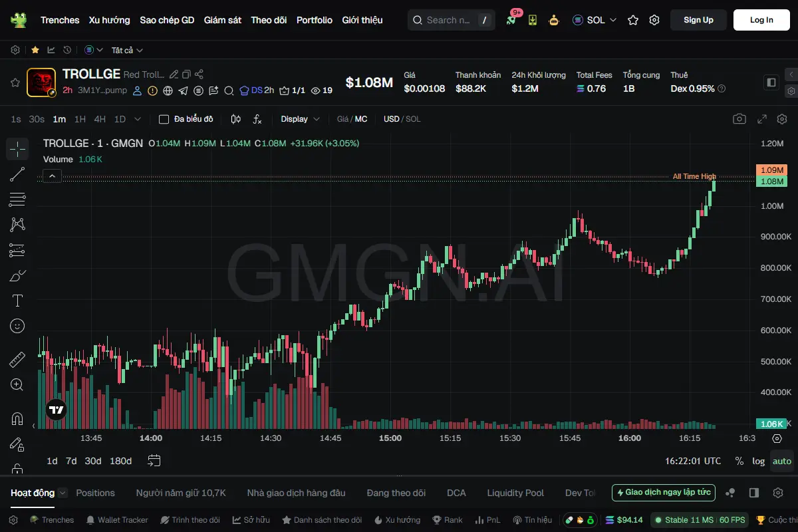Select the pattern drawing tool
Screen dimensions: 798x532
(x=17, y=225)
